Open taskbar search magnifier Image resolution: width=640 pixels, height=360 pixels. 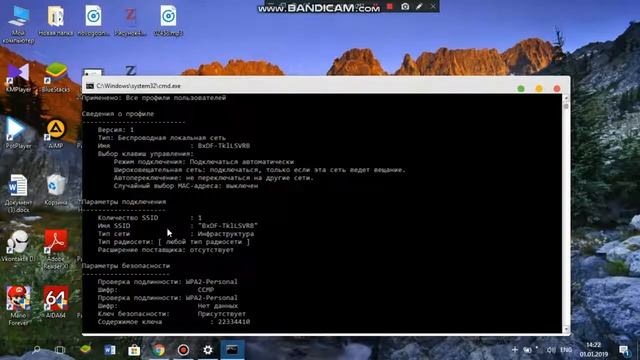(36, 349)
